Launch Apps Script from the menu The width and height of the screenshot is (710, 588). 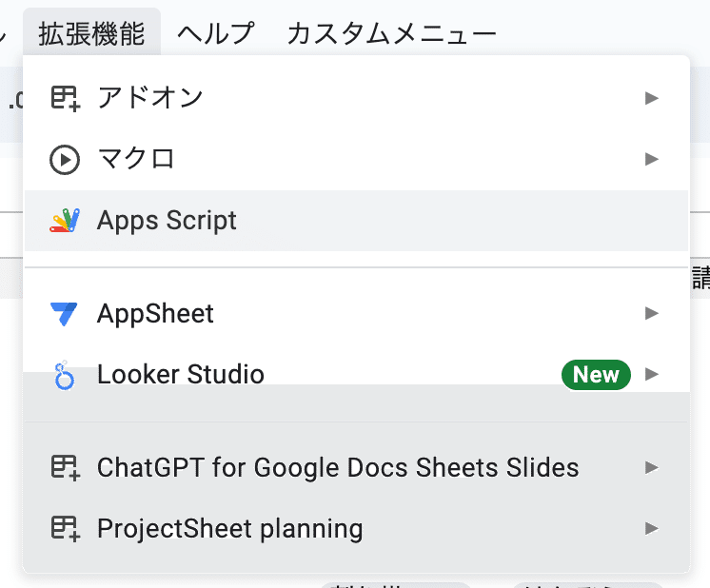356,221
